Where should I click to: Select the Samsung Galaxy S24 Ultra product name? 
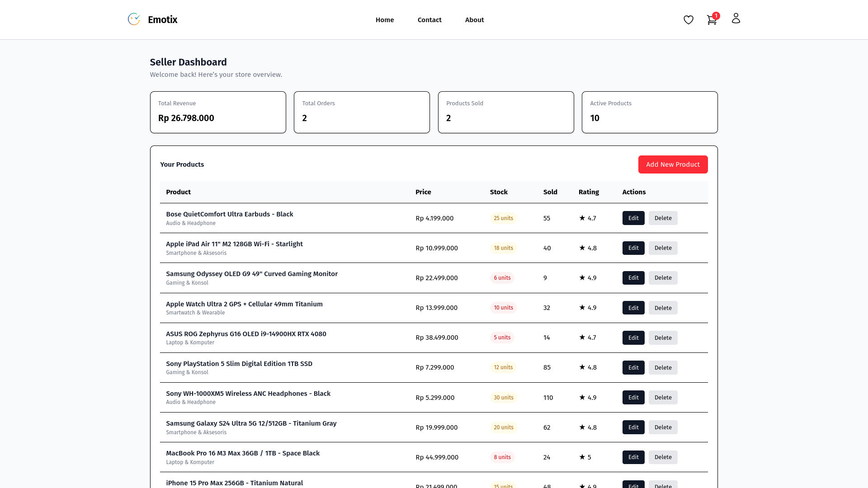(251, 423)
